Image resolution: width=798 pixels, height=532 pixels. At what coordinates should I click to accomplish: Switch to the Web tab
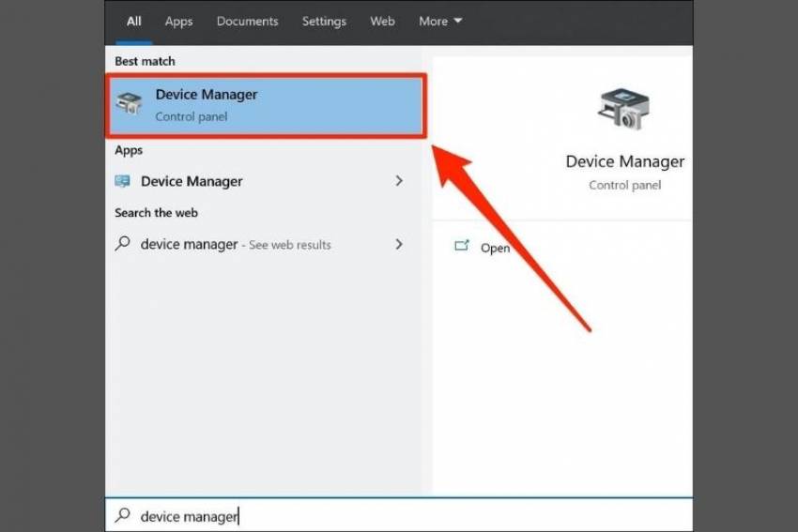pyautogui.click(x=382, y=22)
